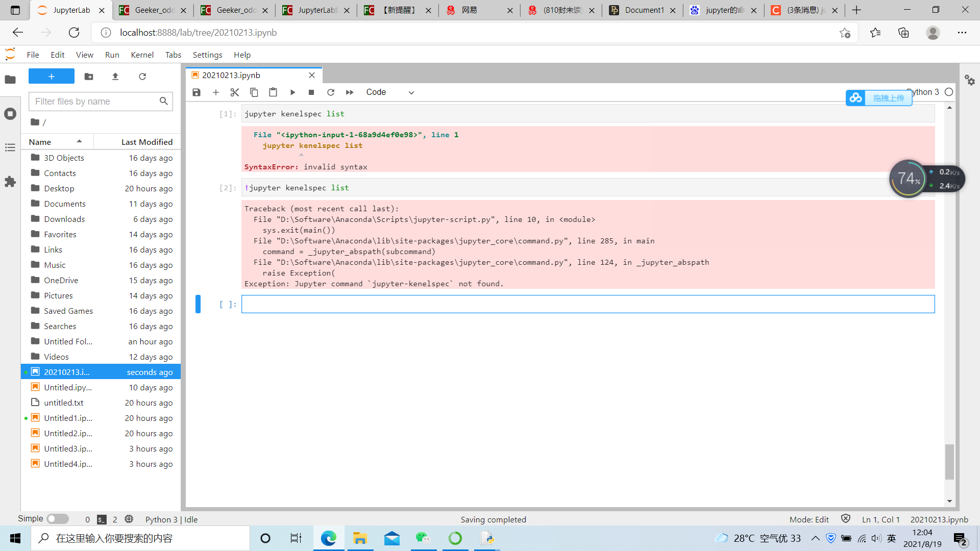Screen dimensions: 980x551
Task: Open the Tabs menu
Action: point(173,55)
